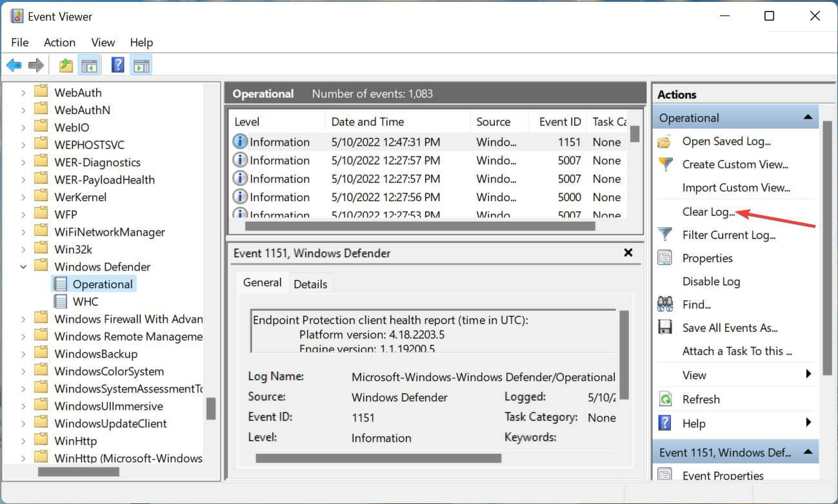Collapse the Operational actions section header
The image size is (838, 504).
807,118
